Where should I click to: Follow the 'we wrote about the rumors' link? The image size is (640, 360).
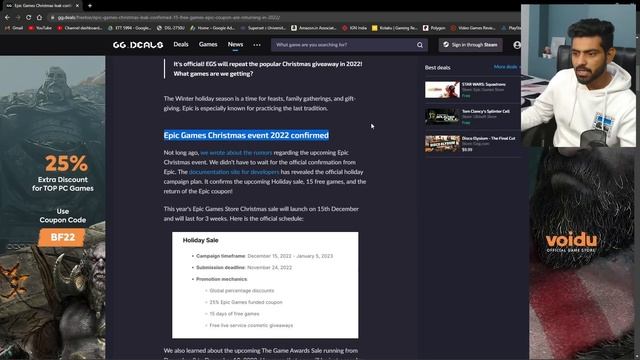tap(236, 153)
